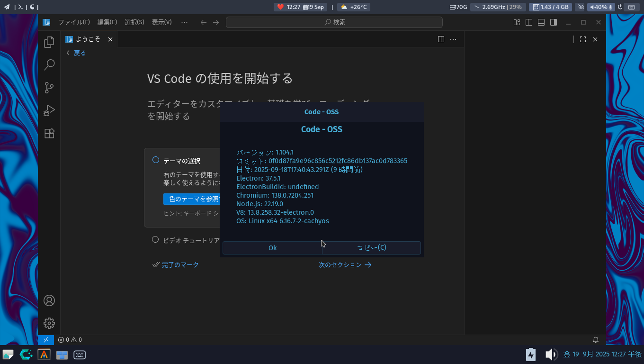Select the ビデオ チュートリアル step radio button
The image size is (644, 364).
point(155,240)
